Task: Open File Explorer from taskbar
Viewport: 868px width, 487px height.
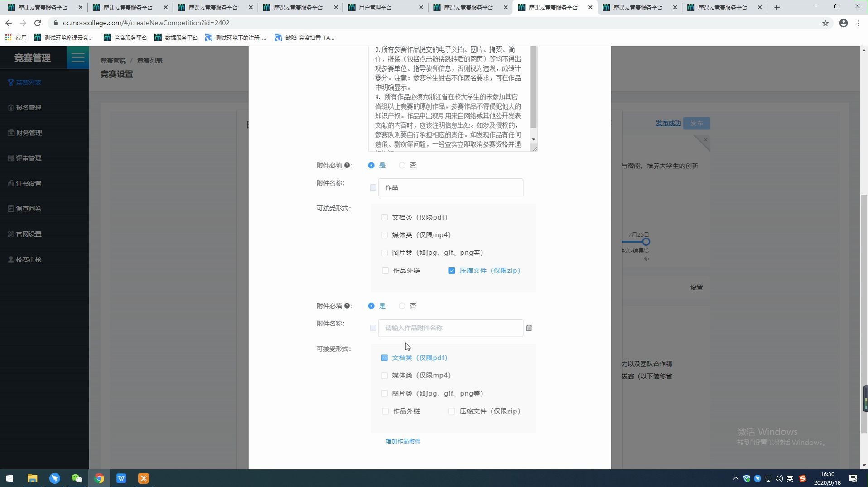Action: tap(32, 478)
